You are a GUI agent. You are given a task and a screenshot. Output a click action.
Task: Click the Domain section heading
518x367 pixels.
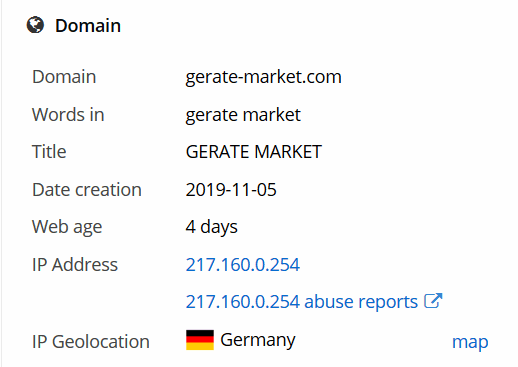[88, 26]
